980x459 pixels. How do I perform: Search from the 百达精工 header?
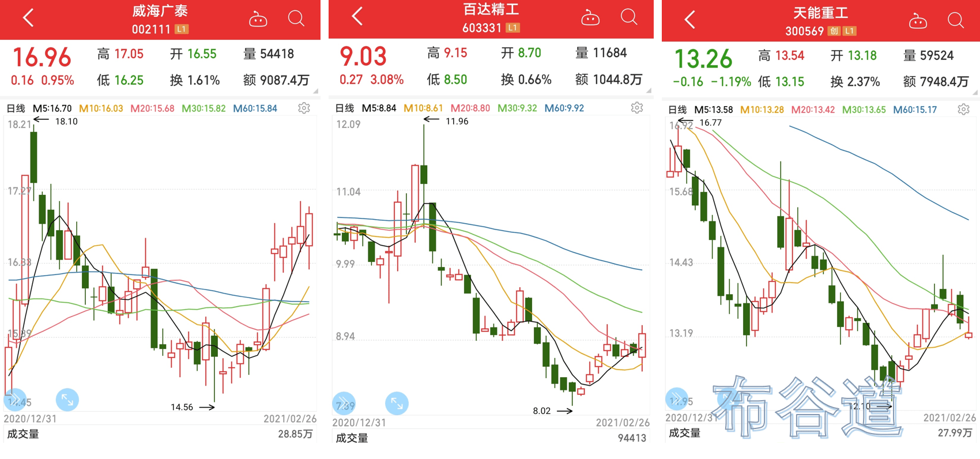click(629, 17)
